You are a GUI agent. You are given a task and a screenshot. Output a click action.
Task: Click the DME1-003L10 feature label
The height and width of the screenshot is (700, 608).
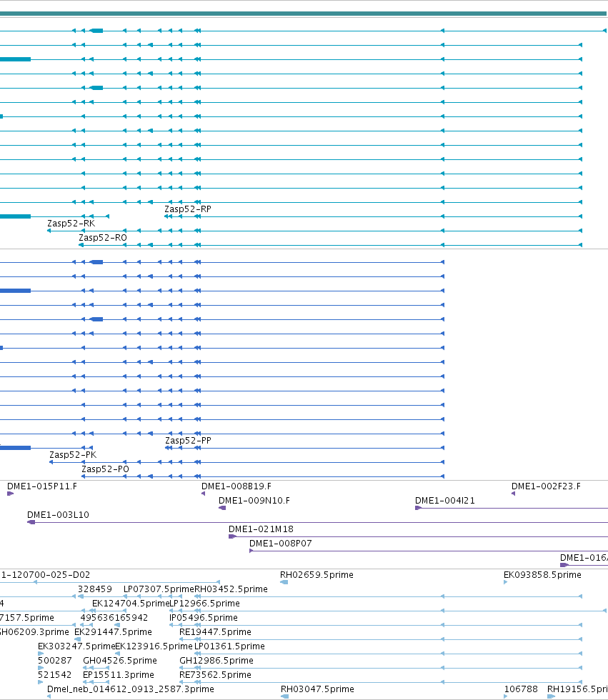(x=58, y=515)
